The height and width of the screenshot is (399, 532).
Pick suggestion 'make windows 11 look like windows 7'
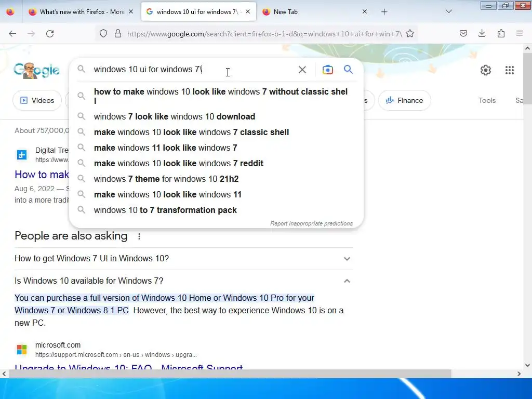coord(216,148)
